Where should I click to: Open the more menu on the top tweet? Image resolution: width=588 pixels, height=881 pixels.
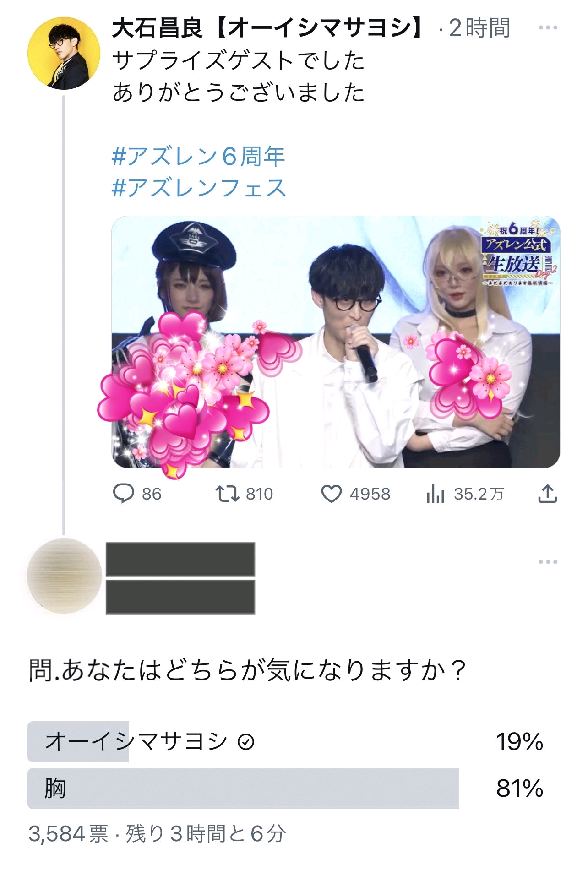548,28
